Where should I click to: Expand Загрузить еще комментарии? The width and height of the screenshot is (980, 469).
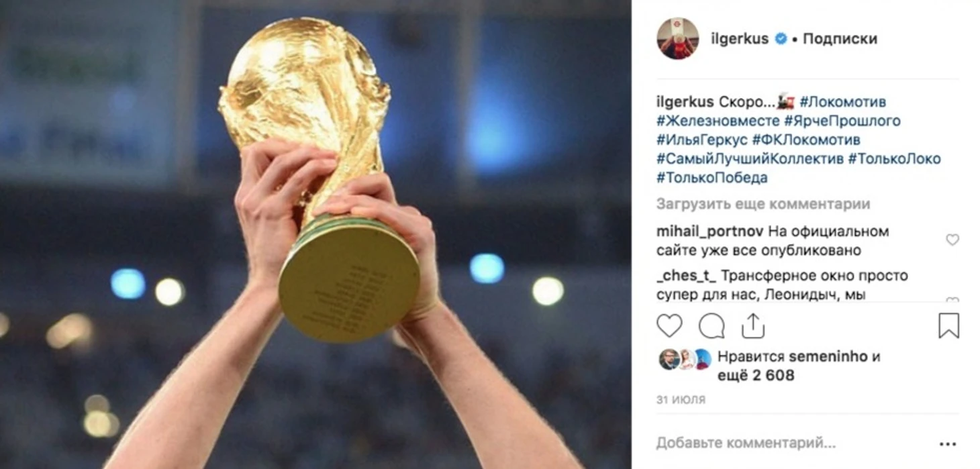click(x=763, y=203)
